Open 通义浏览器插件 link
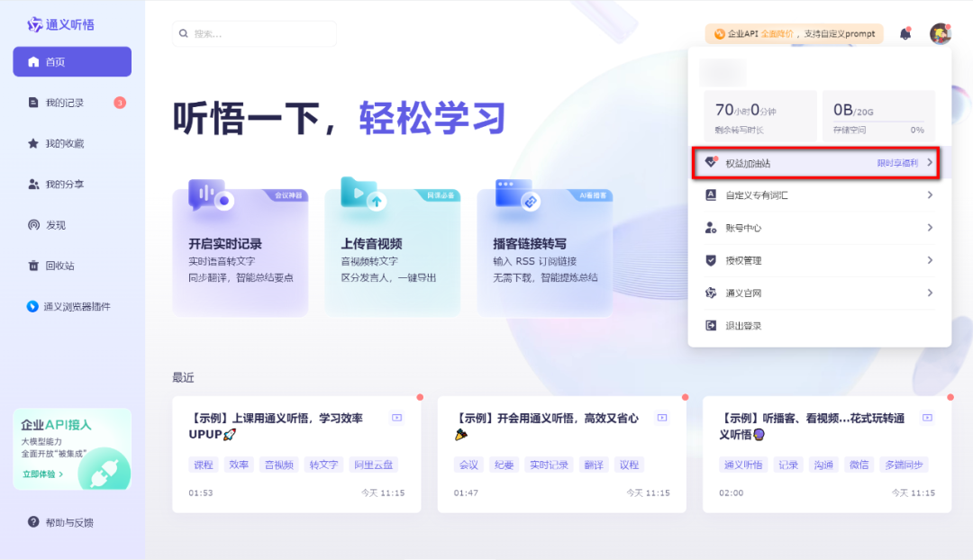 coord(72,306)
